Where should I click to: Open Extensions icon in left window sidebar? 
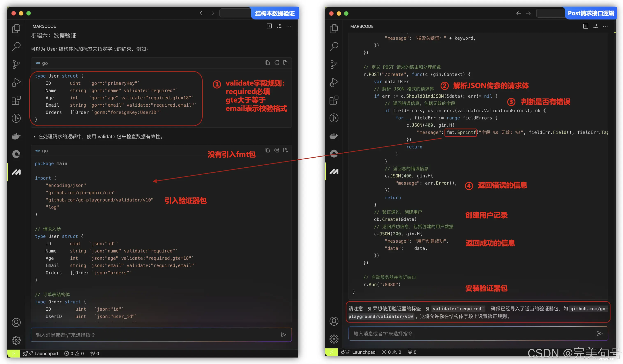[16, 100]
